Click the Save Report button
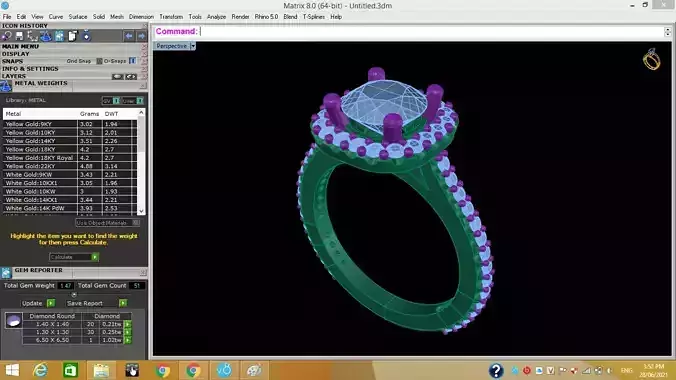The height and width of the screenshot is (380, 676). click(x=84, y=303)
